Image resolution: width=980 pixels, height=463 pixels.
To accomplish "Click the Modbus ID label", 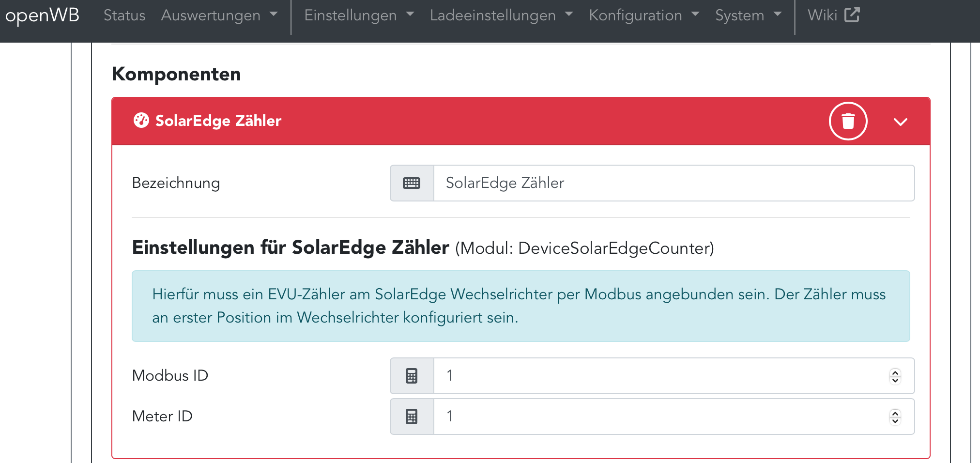I will (x=170, y=376).
